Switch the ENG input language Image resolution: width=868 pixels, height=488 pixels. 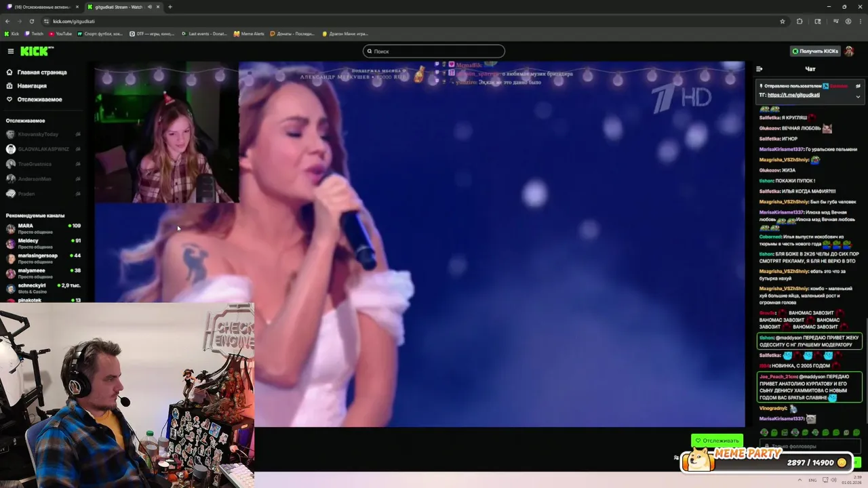pyautogui.click(x=812, y=479)
